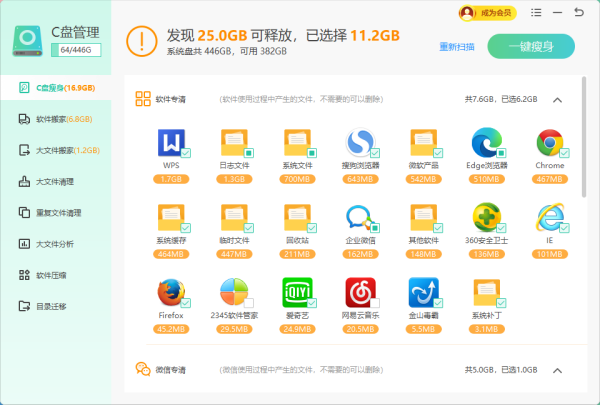Screen dimensions: 600x405
Task: Click the C盘管理 disk logo icon
Action: point(27,41)
